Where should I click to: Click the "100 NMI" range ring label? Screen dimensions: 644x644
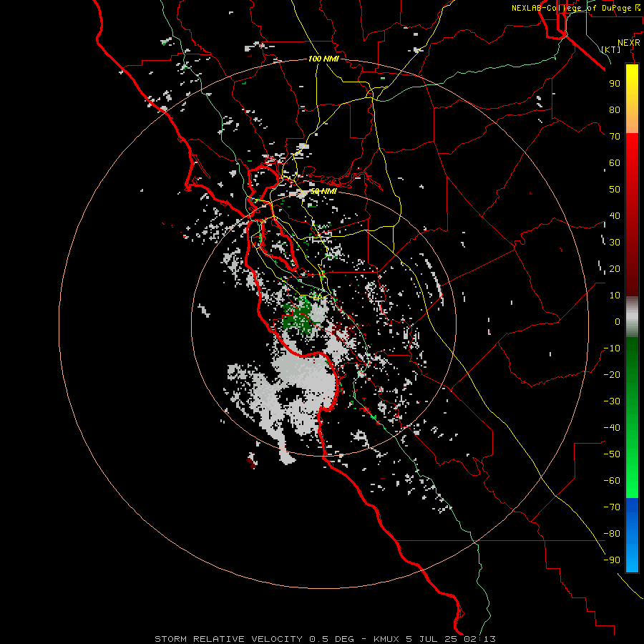coord(323,59)
